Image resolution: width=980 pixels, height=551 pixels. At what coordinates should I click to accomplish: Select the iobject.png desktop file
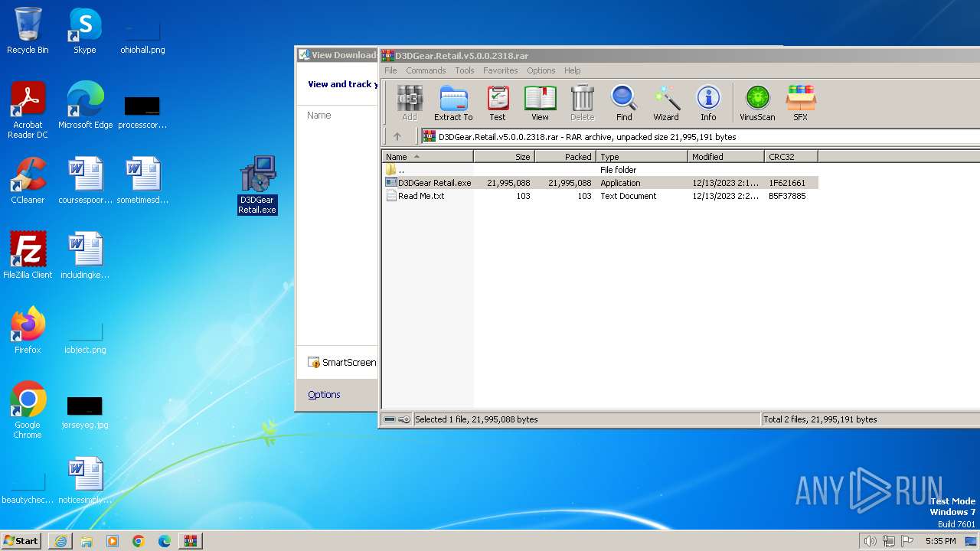pos(85,339)
